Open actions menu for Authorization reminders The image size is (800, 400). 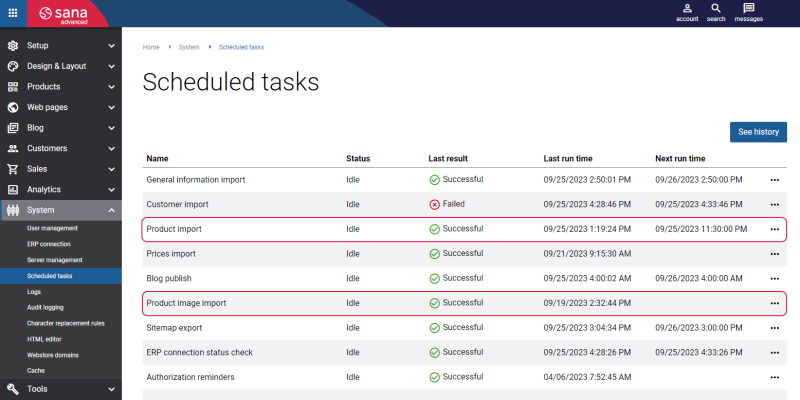[774, 378]
